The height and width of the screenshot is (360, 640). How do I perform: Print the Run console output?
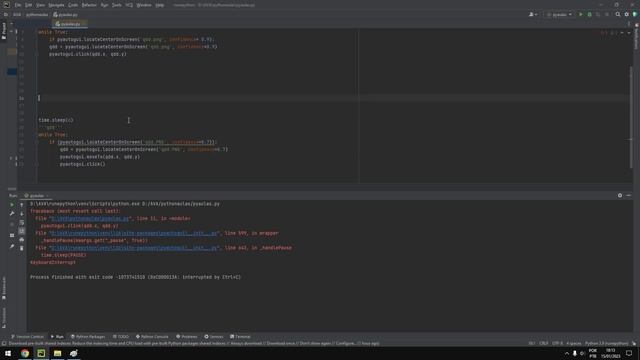pos(22,240)
